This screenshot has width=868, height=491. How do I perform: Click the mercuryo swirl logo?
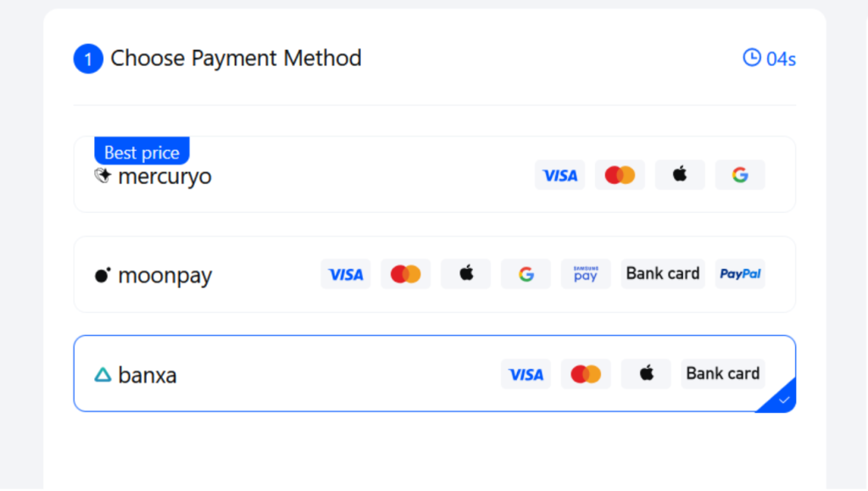pos(102,176)
